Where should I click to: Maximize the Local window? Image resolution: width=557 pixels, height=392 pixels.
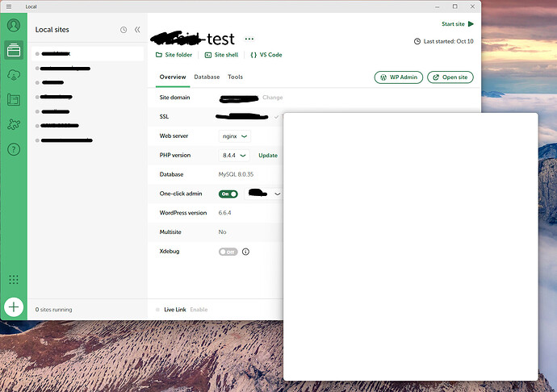pos(454,6)
